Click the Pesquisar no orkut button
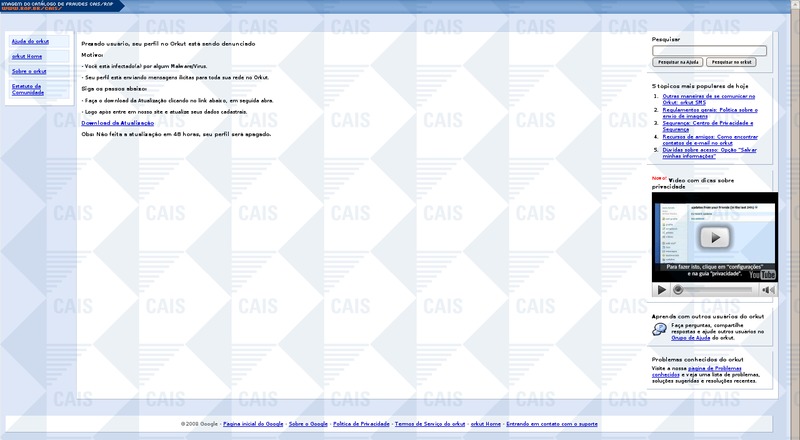This screenshot has width=800, height=440. (731, 62)
